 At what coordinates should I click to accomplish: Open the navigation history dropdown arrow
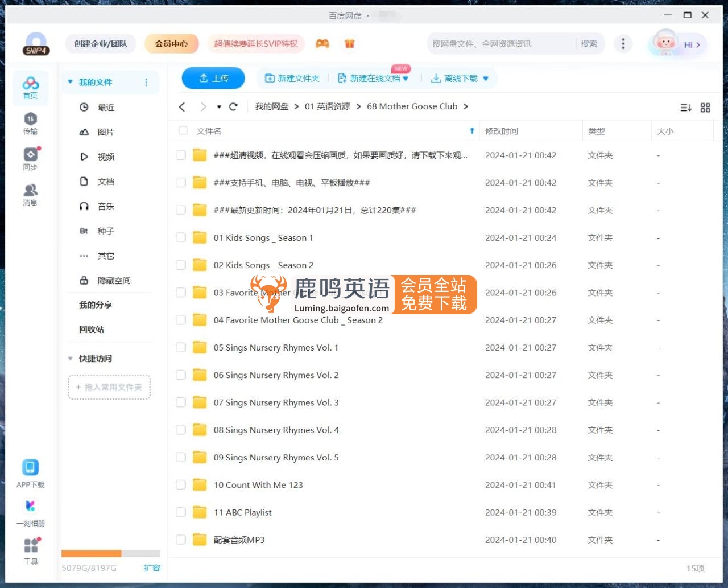[x=219, y=106]
